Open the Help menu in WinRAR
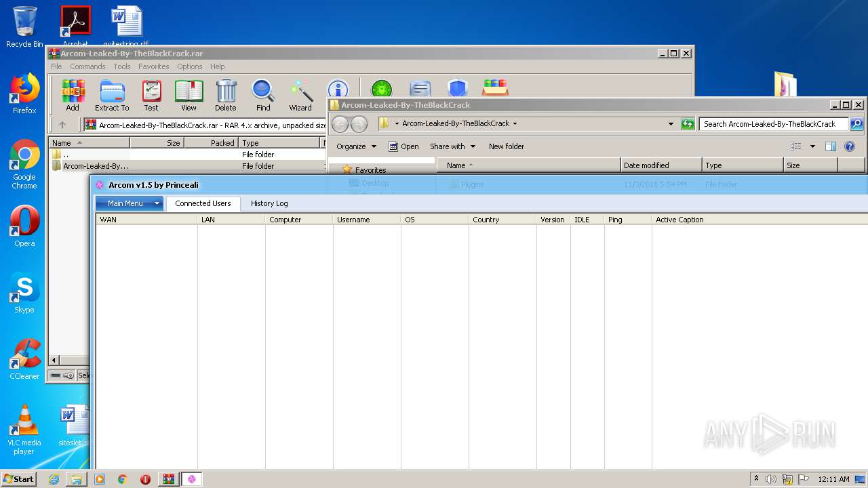The width and height of the screenshot is (868, 488). click(218, 66)
